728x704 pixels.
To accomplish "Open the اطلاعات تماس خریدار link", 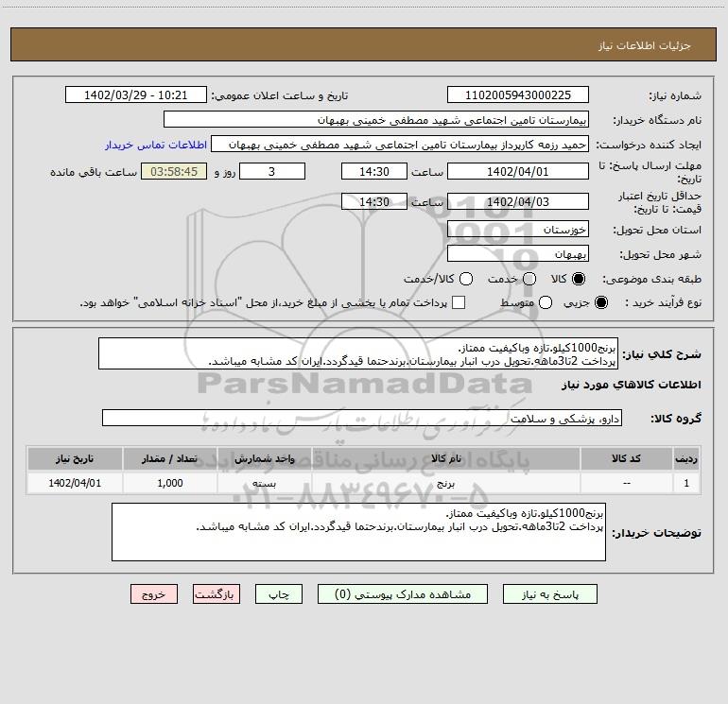I will click(156, 145).
